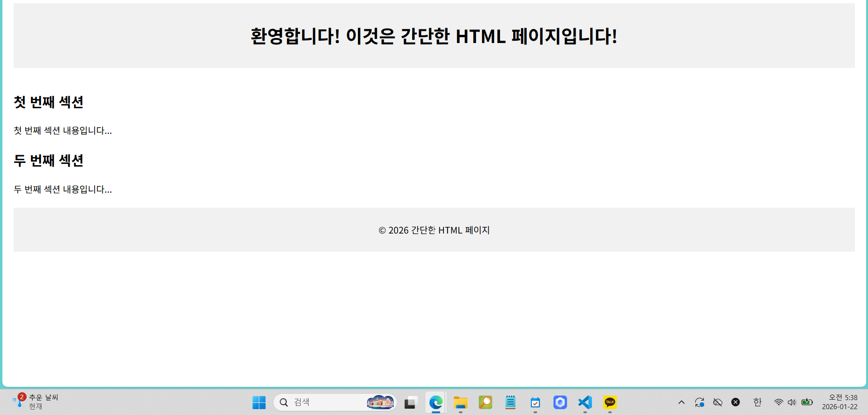
Task: Check OneDrive sync status in the tray
Action: point(700,402)
